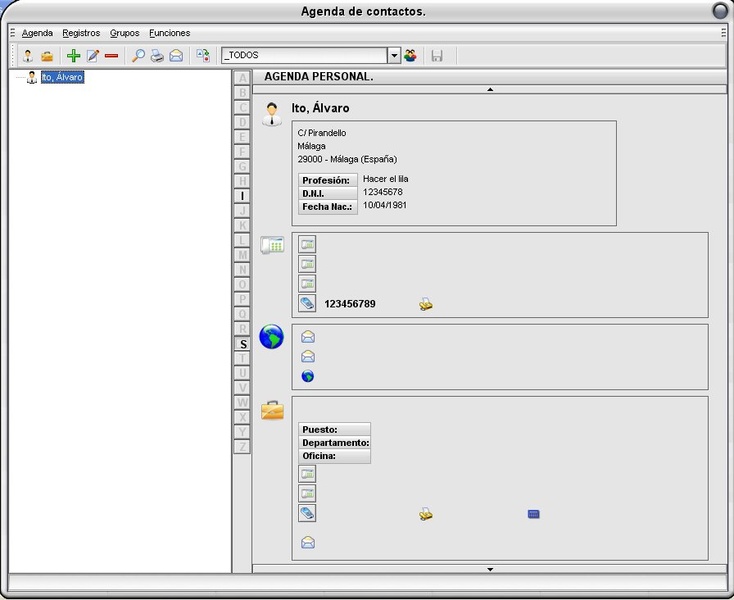Click the small globe website icon
This screenshot has width=734, height=600.
308,376
